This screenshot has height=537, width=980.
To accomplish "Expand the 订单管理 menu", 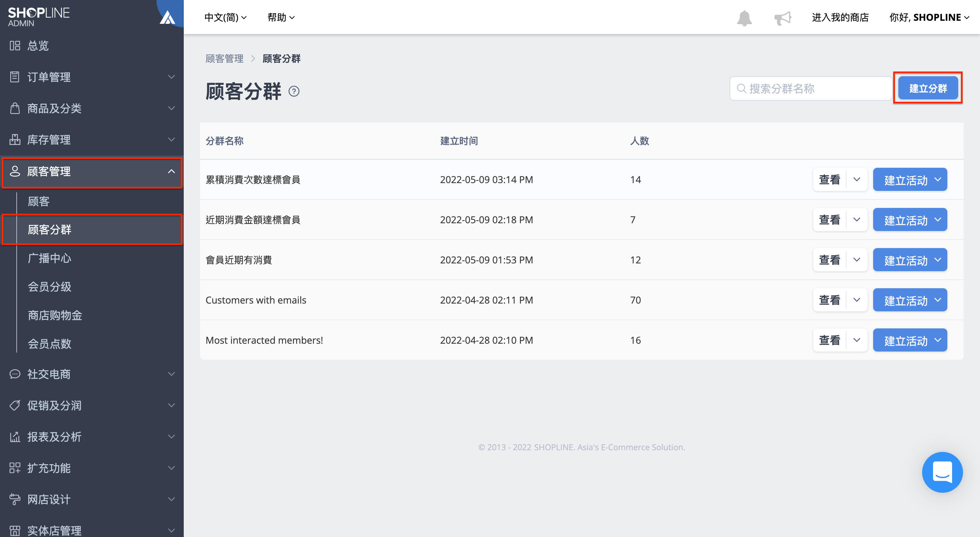I will (x=171, y=77).
